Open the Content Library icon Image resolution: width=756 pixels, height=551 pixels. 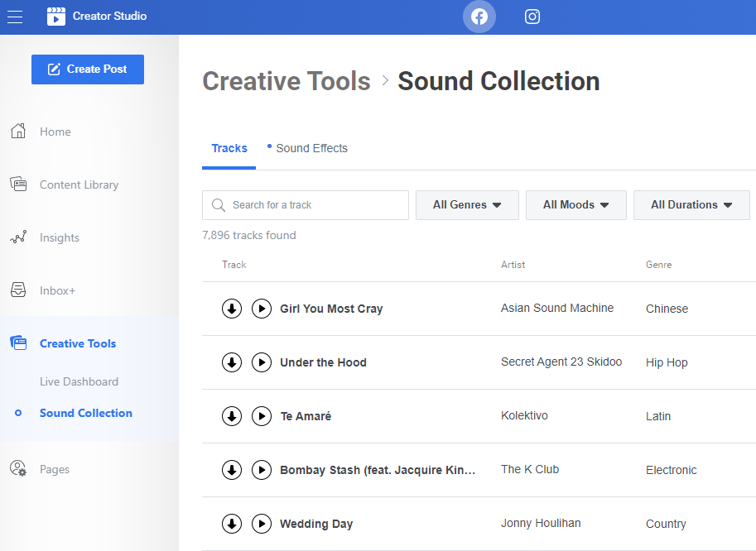(x=18, y=184)
